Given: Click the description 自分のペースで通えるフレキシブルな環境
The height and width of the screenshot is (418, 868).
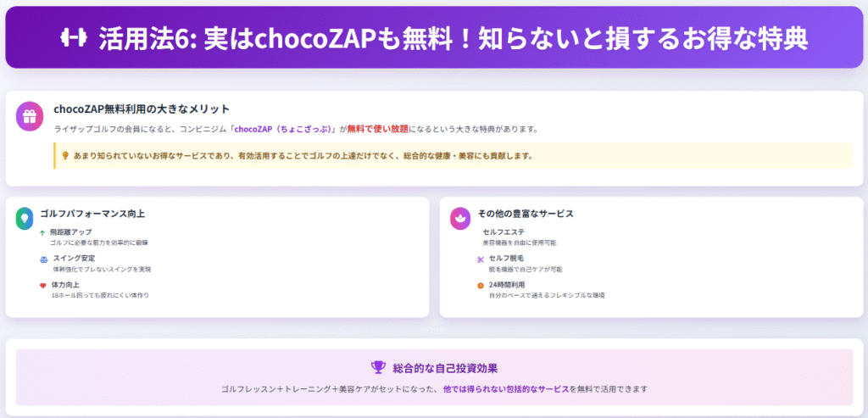Looking at the screenshot, I should point(547,296).
